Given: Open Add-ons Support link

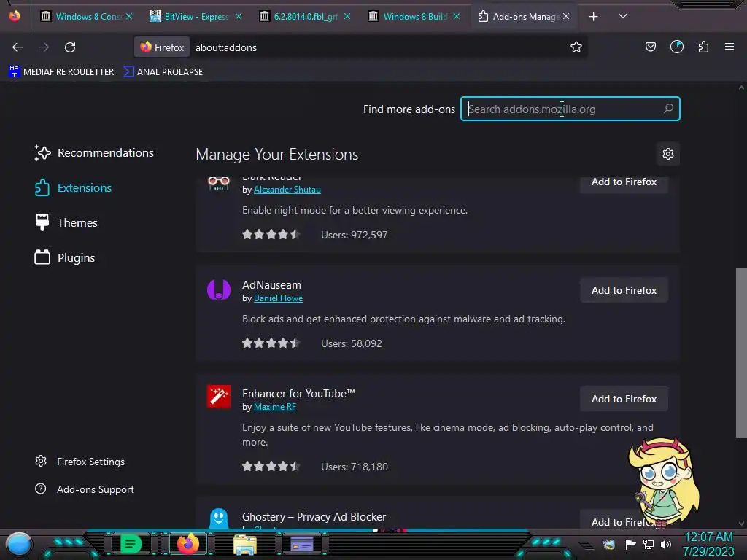Looking at the screenshot, I should pyautogui.click(x=85, y=489).
